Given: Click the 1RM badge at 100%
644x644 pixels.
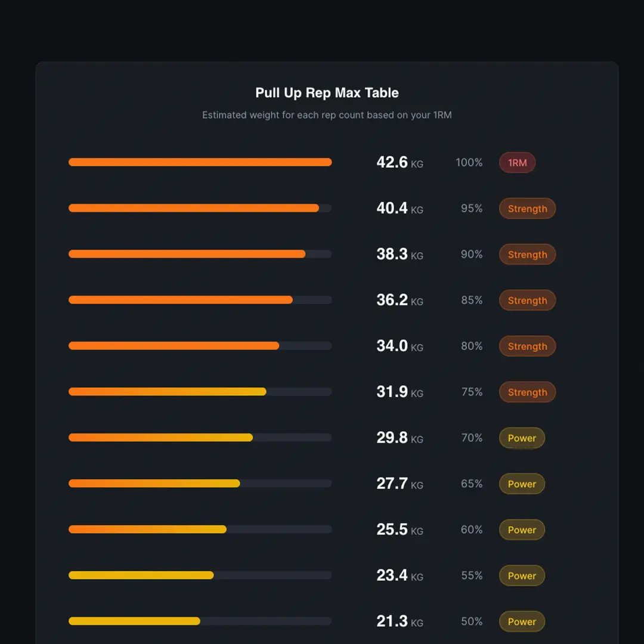Looking at the screenshot, I should 517,162.
